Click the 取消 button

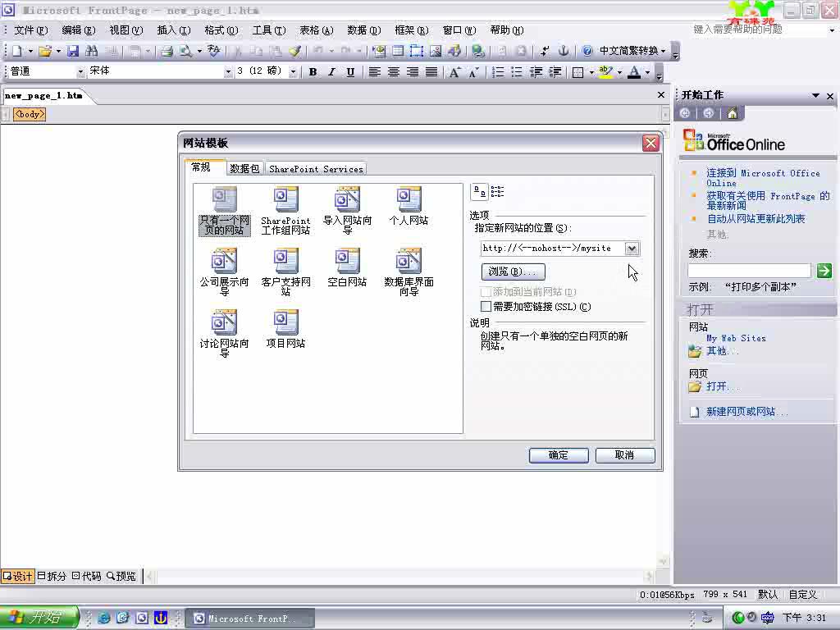[624, 454]
